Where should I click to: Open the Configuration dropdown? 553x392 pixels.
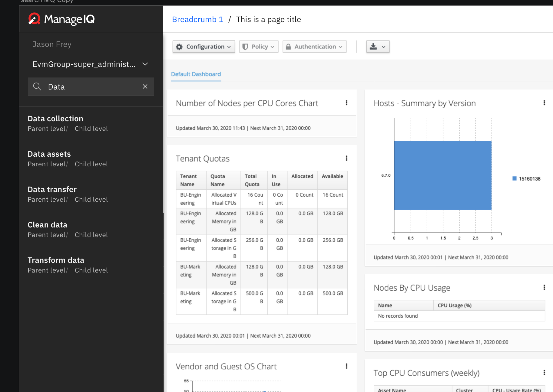(x=204, y=47)
